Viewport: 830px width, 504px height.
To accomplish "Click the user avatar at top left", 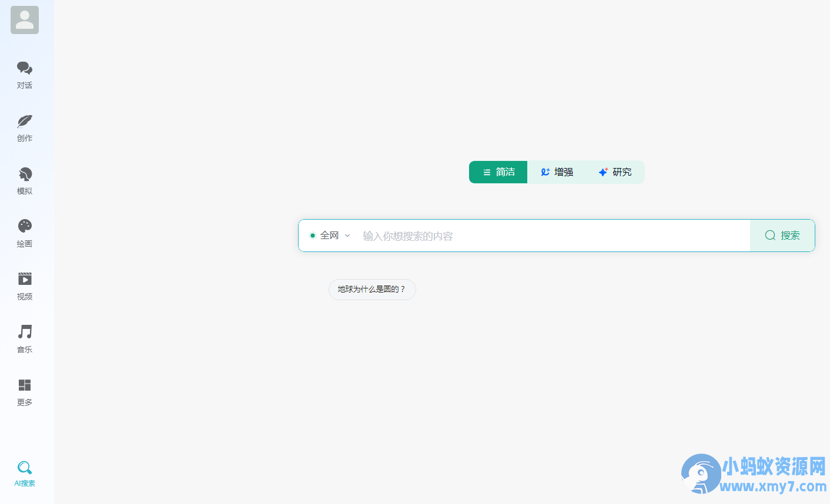I will click(x=24, y=19).
